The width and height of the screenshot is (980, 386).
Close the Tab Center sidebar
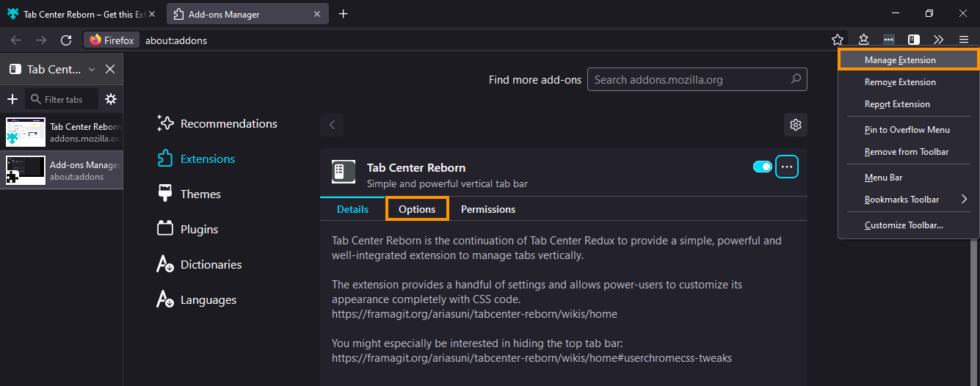[110, 69]
